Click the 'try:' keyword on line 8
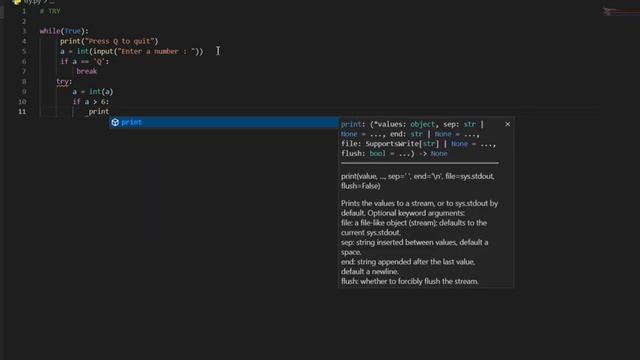The height and width of the screenshot is (360, 640). click(64, 82)
